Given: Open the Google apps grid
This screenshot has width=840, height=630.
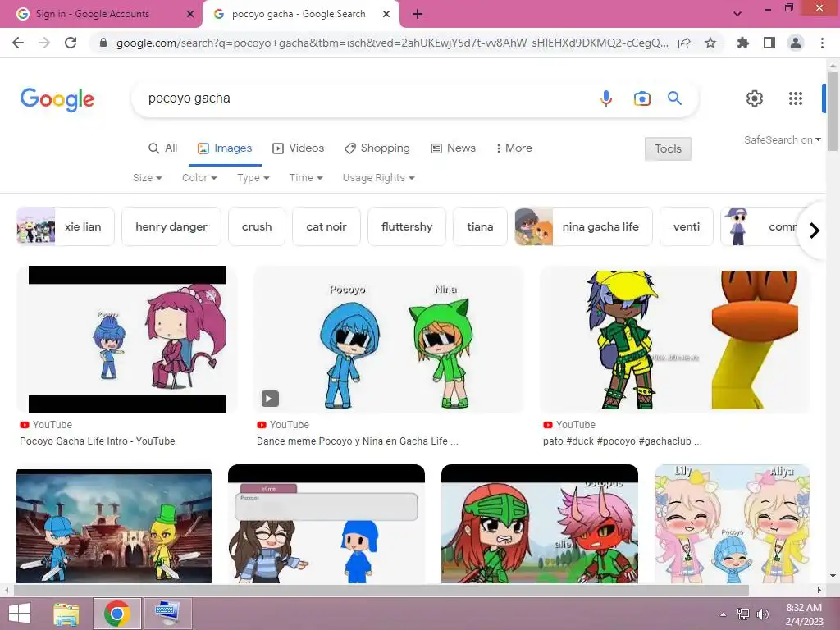Looking at the screenshot, I should (x=796, y=98).
